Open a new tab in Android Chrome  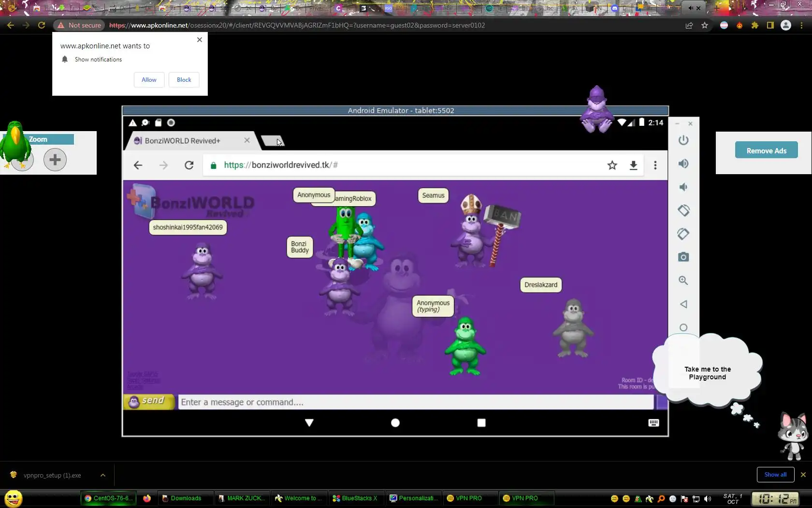(x=273, y=141)
